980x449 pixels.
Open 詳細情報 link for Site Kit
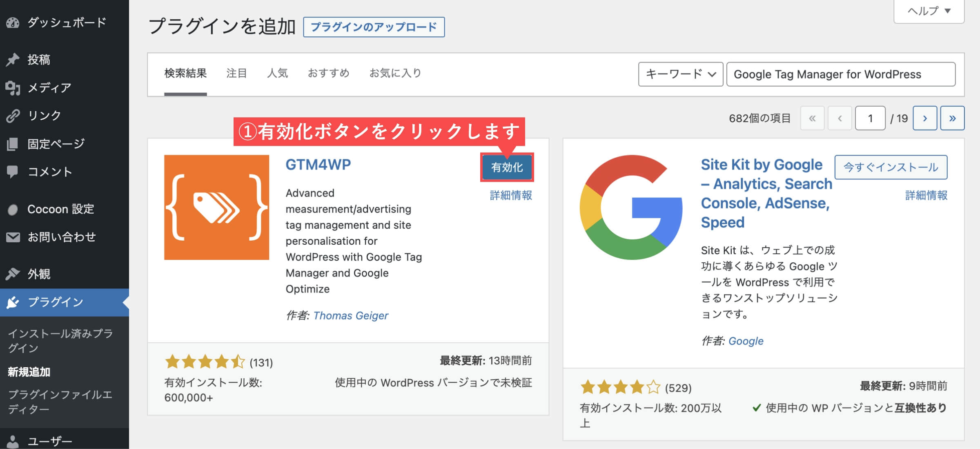926,195
